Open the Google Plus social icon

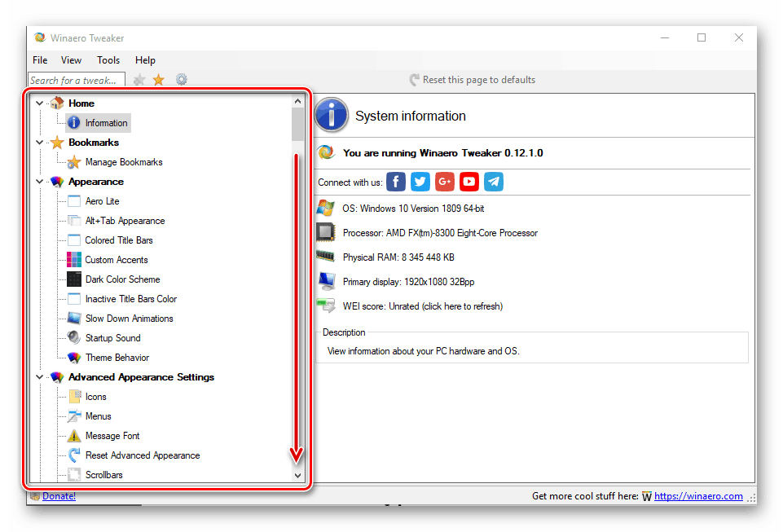[445, 182]
